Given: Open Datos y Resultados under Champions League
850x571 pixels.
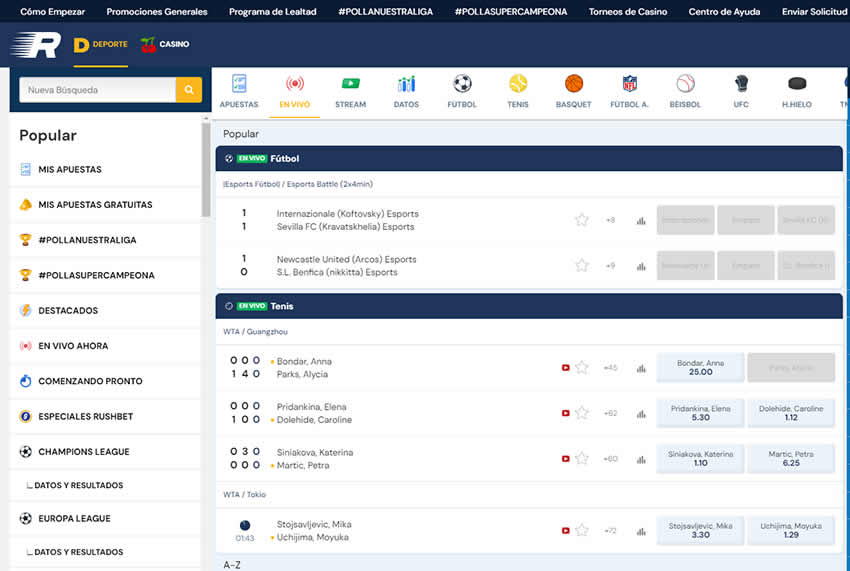Looking at the screenshot, I should point(105,485).
